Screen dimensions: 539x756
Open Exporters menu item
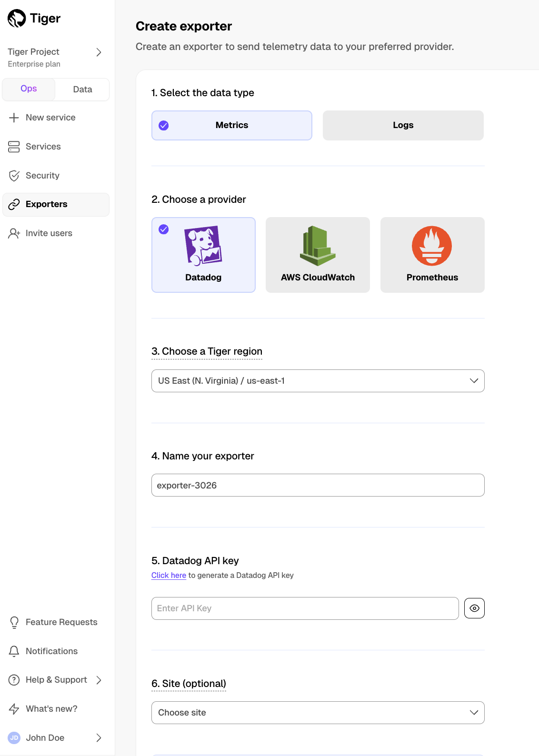pos(56,205)
